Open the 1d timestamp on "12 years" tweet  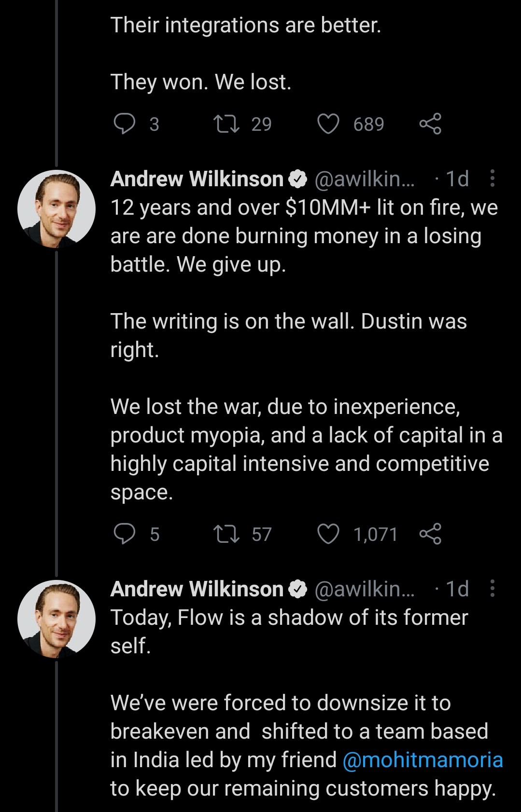pyautogui.click(x=457, y=179)
